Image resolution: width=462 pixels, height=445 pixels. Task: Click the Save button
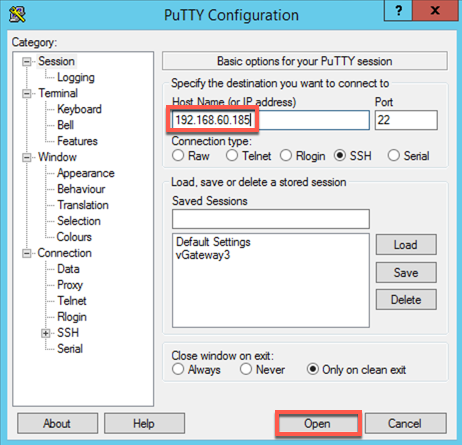pos(406,273)
